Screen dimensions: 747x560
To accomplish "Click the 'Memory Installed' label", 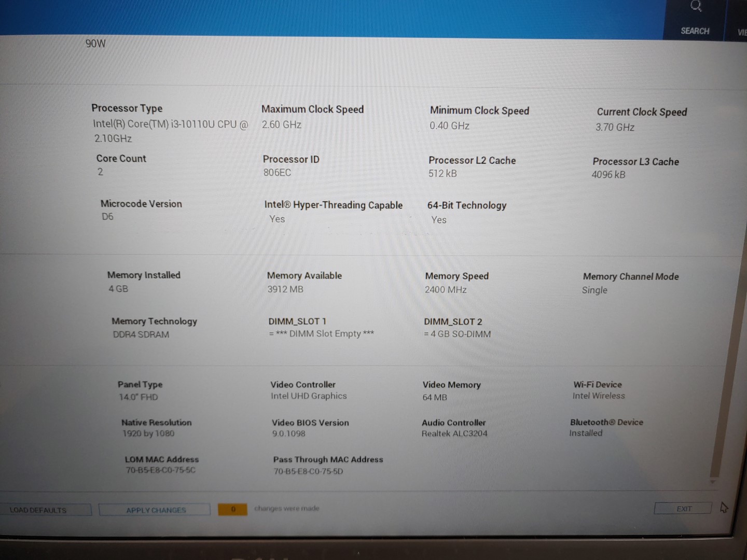I will pyautogui.click(x=144, y=275).
